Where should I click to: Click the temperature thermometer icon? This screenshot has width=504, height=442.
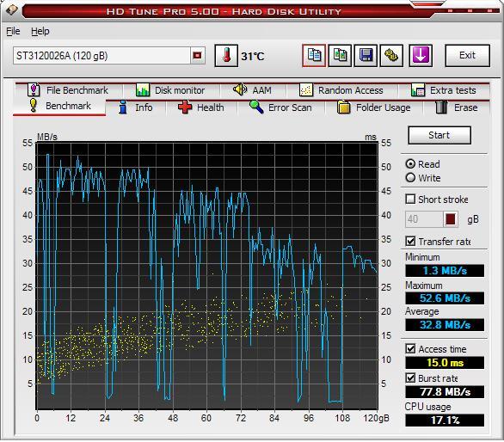pos(226,56)
